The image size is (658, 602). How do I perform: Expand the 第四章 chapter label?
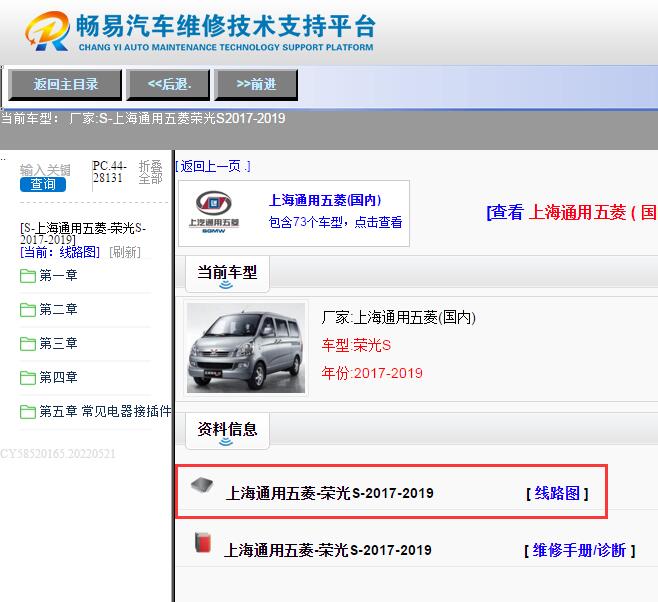click(58, 377)
